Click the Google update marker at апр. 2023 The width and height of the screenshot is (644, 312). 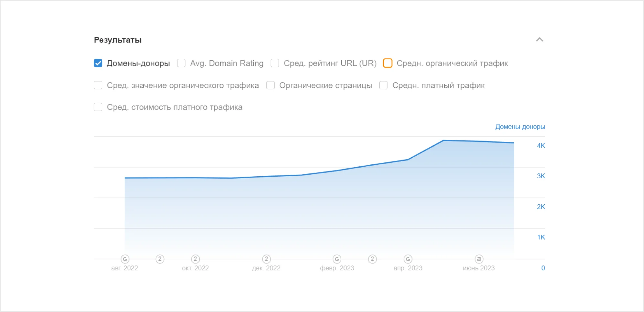point(408,259)
